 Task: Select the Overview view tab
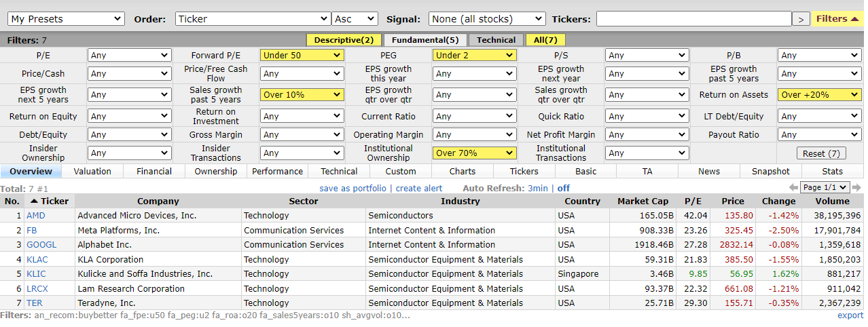tap(31, 172)
